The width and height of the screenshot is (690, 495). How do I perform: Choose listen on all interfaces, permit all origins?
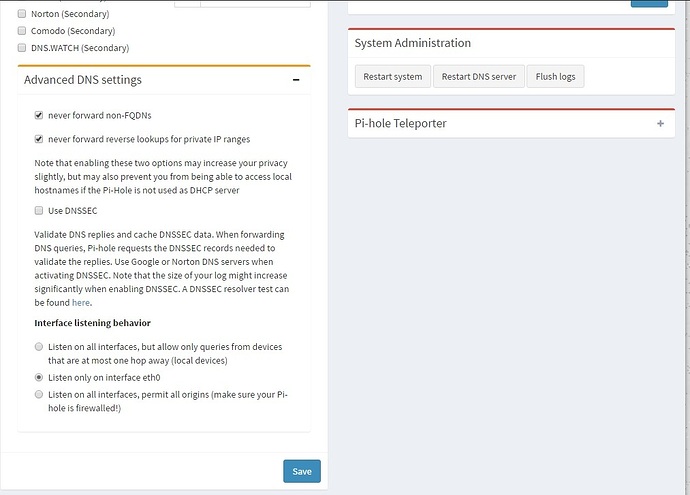click(x=39, y=395)
